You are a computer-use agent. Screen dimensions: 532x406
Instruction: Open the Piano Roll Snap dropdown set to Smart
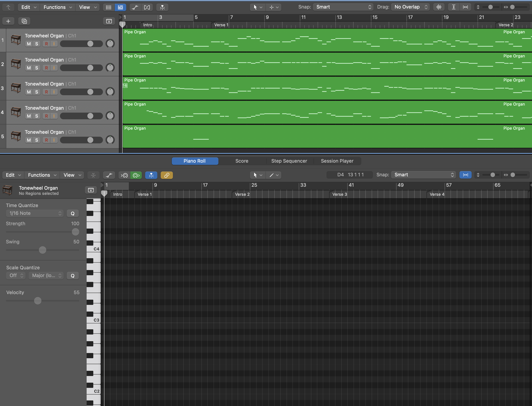point(424,175)
